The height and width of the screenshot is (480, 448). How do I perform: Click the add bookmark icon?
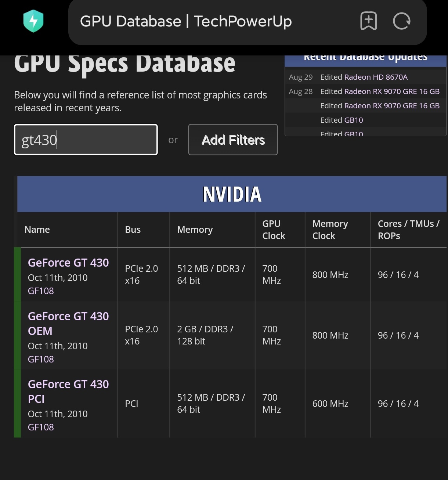368,21
